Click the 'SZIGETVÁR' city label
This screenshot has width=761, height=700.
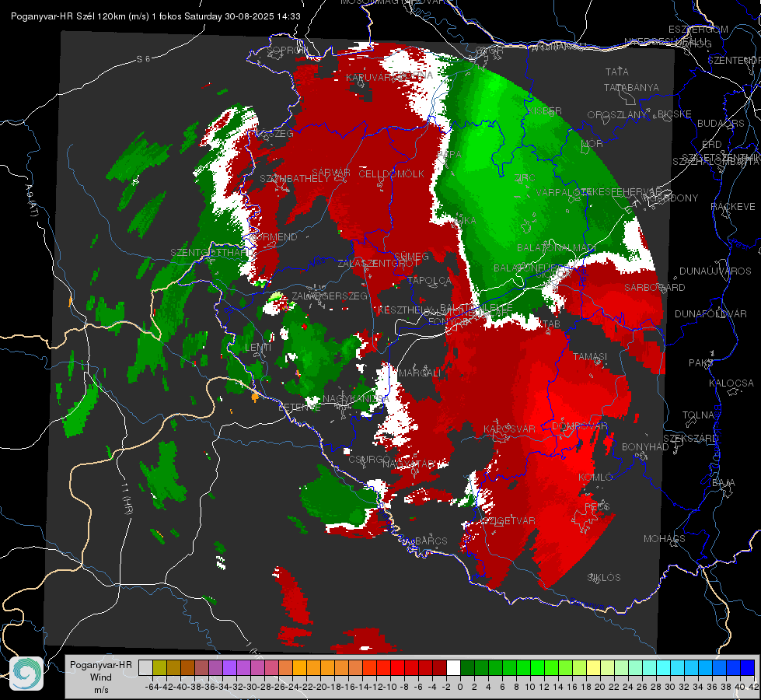click(x=508, y=521)
